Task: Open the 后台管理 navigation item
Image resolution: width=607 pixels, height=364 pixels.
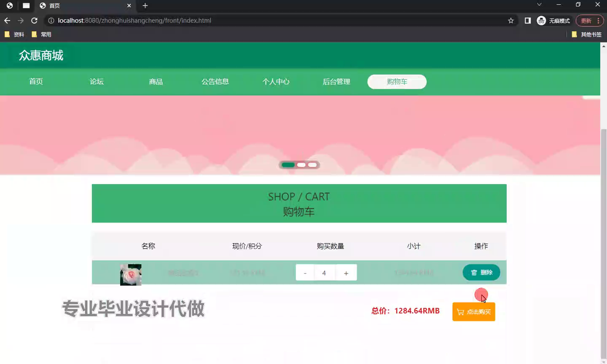Action: (x=336, y=82)
